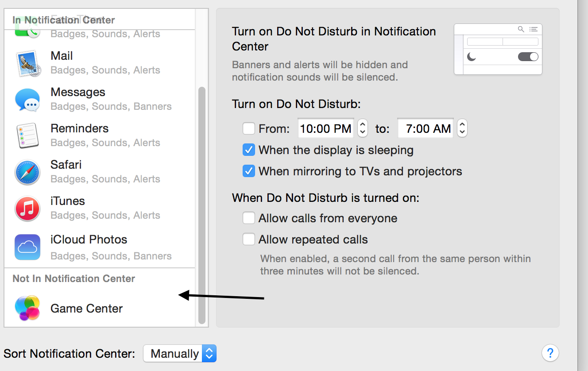Select the iTunes music note icon
This screenshot has height=371, width=588.
point(27,209)
